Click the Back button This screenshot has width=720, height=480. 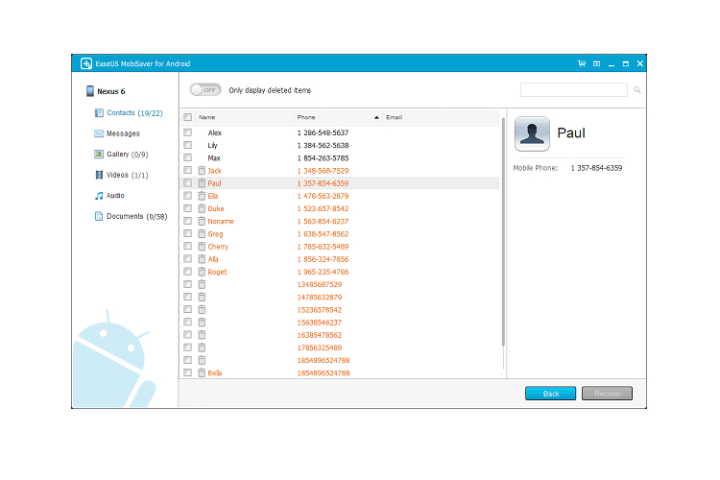point(551,394)
